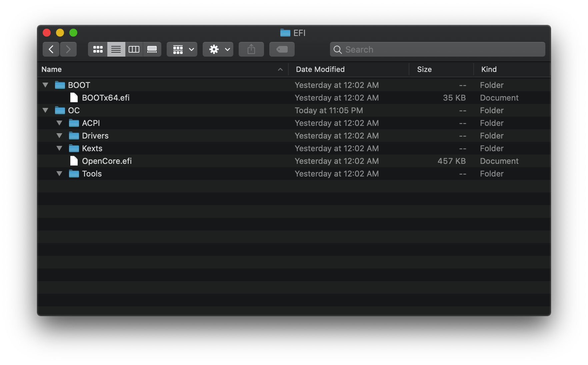Click in the Search field
The height and width of the screenshot is (365, 588).
point(438,49)
